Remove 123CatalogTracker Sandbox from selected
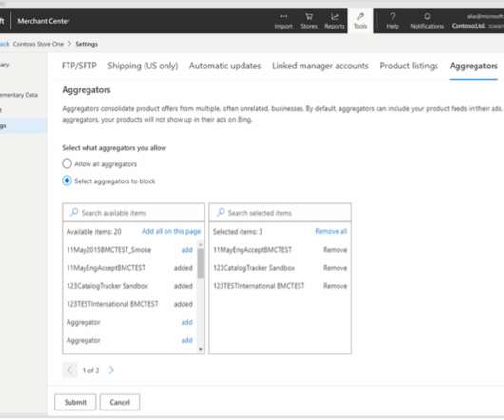Image resolution: width=504 pixels, height=420 pixels. [x=335, y=268]
